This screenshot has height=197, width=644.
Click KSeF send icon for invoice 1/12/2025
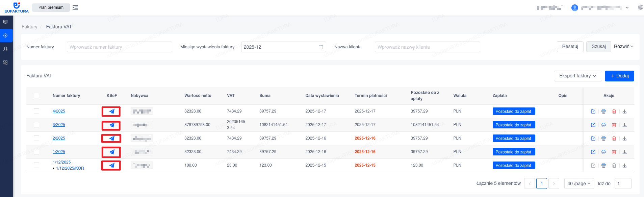[112, 165]
